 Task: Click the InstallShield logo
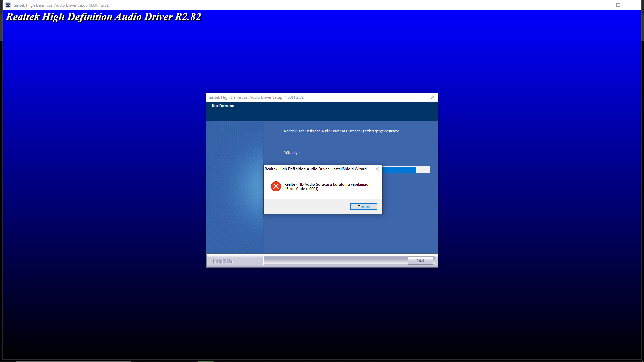pos(224,261)
